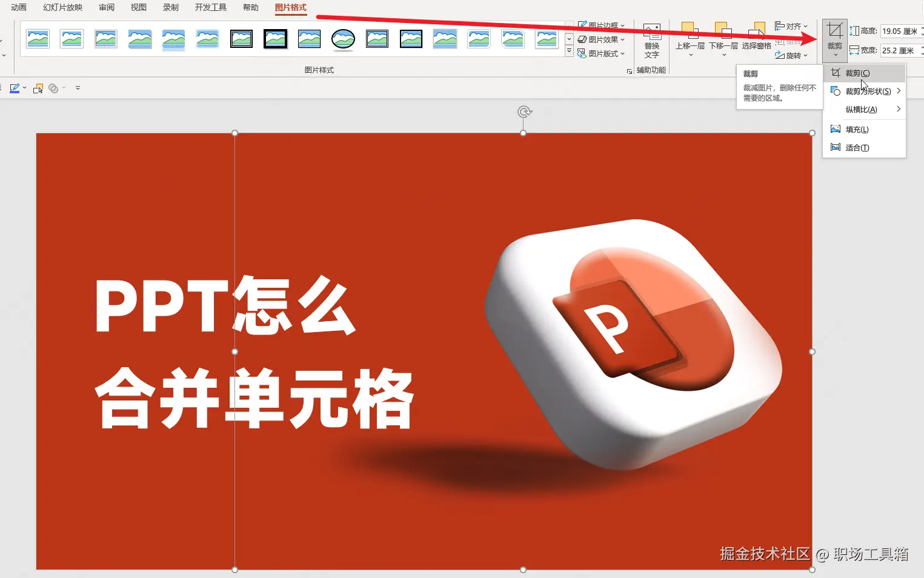924x578 pixels.
Task: Apply the Center Shadow Rectangle picture style
Action: (x=445, y=39)
